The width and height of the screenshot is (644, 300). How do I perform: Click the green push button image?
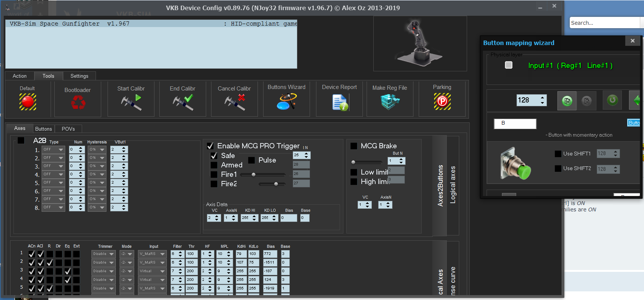tap(515, 163)
